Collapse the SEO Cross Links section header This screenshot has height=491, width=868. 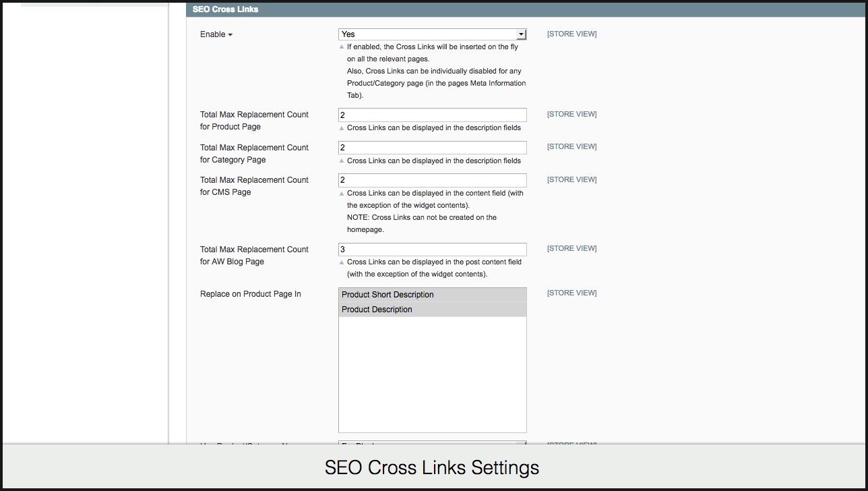click(225, 9)
